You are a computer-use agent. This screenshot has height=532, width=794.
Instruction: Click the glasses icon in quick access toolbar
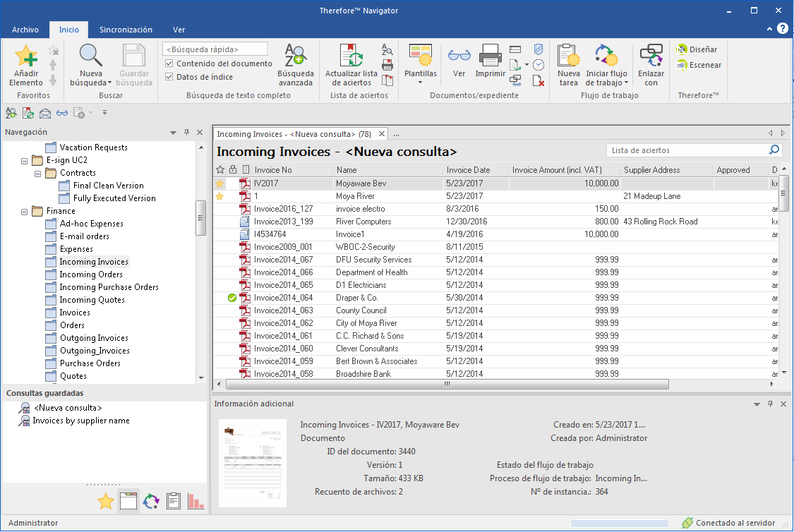click(x=62, y=113)
